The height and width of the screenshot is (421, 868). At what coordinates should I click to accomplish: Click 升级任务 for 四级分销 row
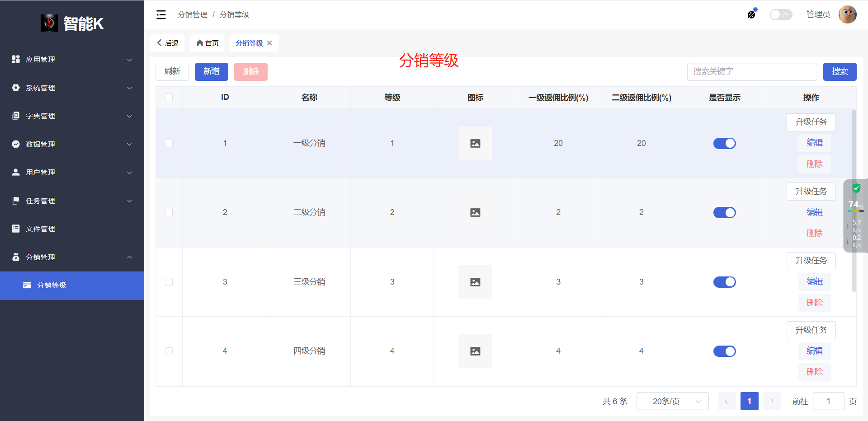coord(811,330)
